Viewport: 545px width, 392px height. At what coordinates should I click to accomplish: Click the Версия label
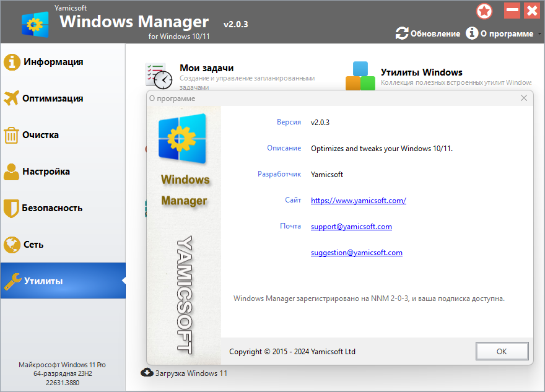pos(289,122)
